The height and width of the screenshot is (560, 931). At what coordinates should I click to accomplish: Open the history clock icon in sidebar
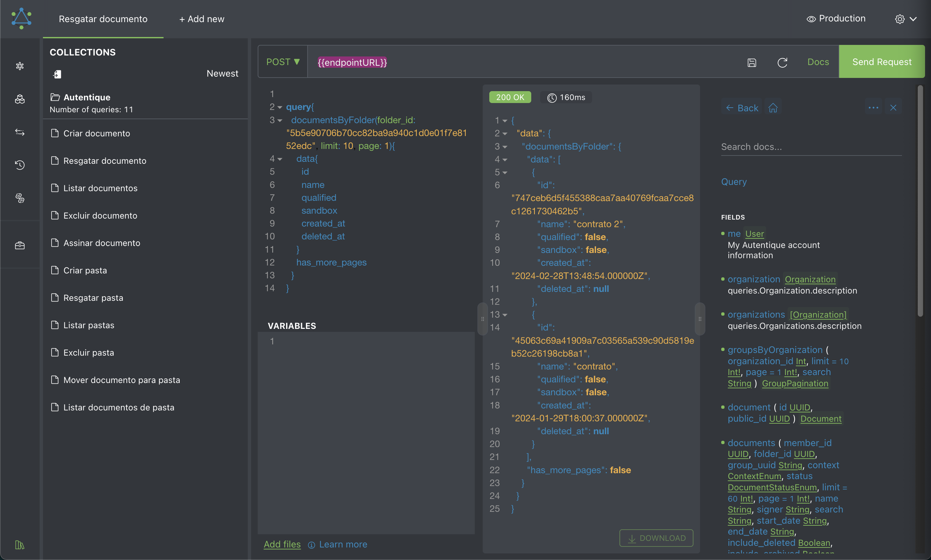[x=19, y=165]
